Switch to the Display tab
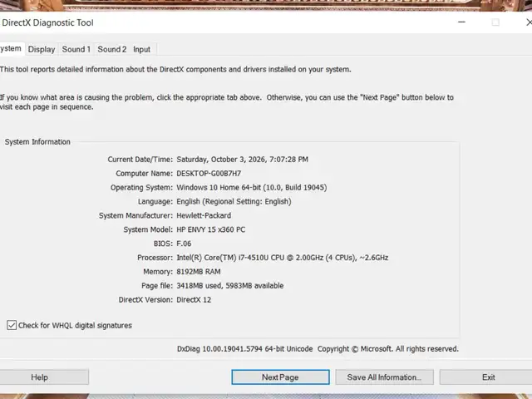 42,50
